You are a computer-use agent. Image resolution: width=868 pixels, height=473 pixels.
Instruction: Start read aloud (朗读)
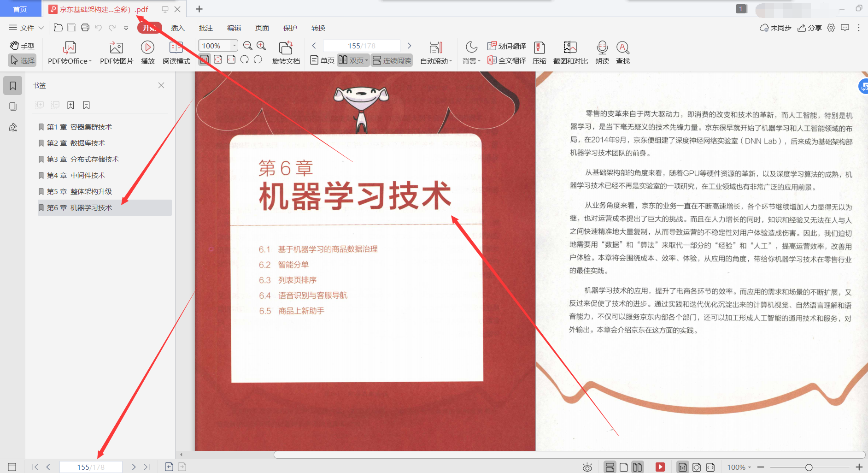point(602,53)
